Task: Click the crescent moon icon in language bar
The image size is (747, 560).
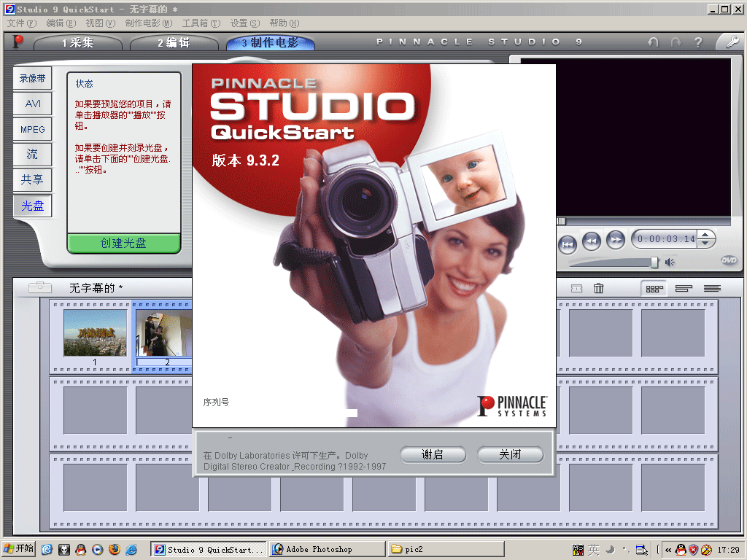Action: coord(611,550)
